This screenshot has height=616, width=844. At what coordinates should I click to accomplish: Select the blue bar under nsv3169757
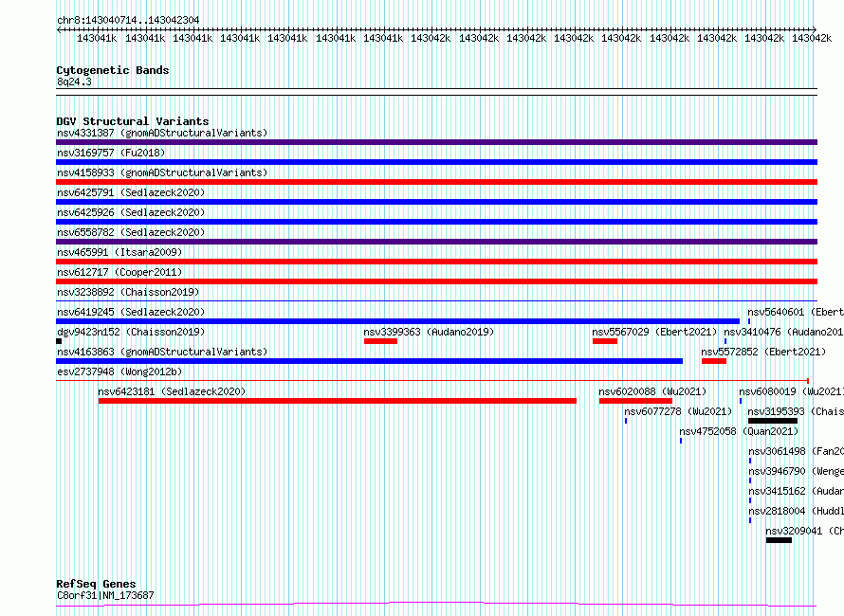(436, 162)
